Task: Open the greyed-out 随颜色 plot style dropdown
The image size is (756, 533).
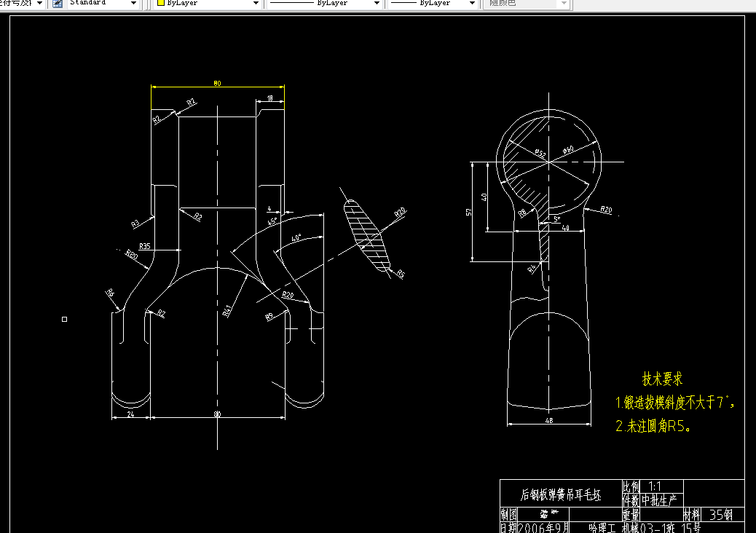Action: click(x=564, y=4)
